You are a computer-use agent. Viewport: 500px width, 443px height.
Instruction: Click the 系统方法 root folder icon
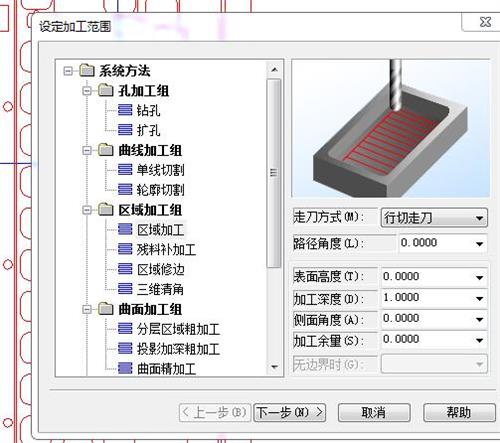click(87, 70)
